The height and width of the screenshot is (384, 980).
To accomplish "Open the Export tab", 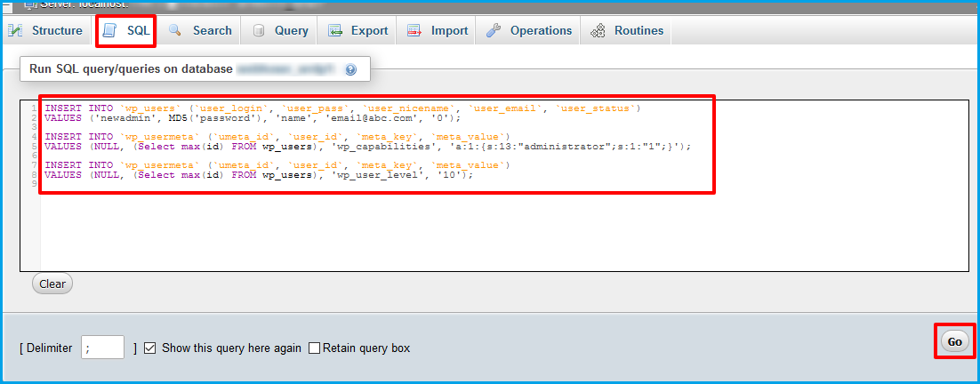I will (x=369, y=31).
